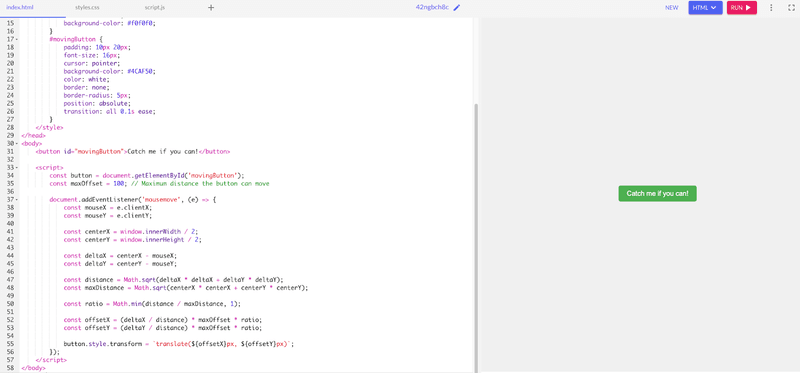Edit project name with pencil icon
This screenshot has width=800, height=373.
click(x=457, y=8)
